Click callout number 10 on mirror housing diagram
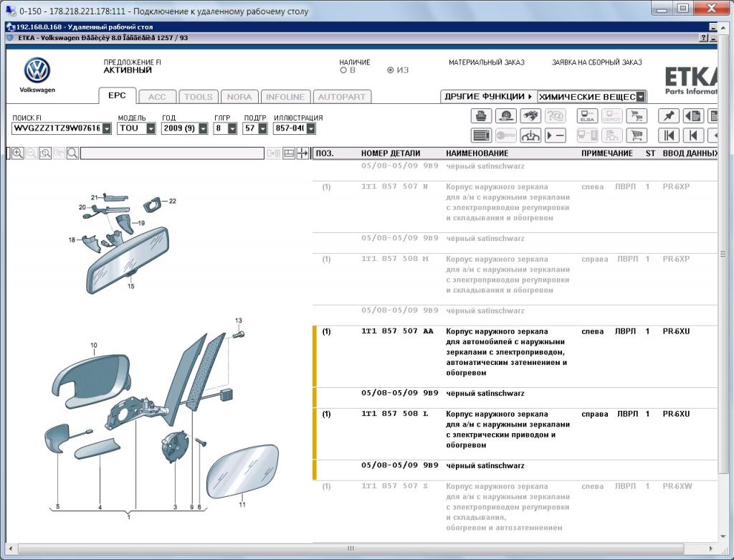The width and height of the screenshot is (734, 560). [x=94, y=345]
